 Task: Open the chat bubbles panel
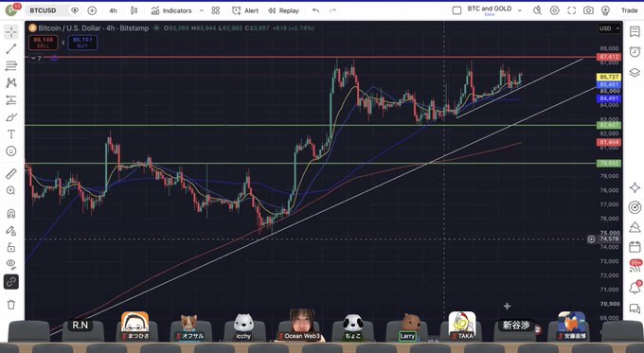pos(635,309)
